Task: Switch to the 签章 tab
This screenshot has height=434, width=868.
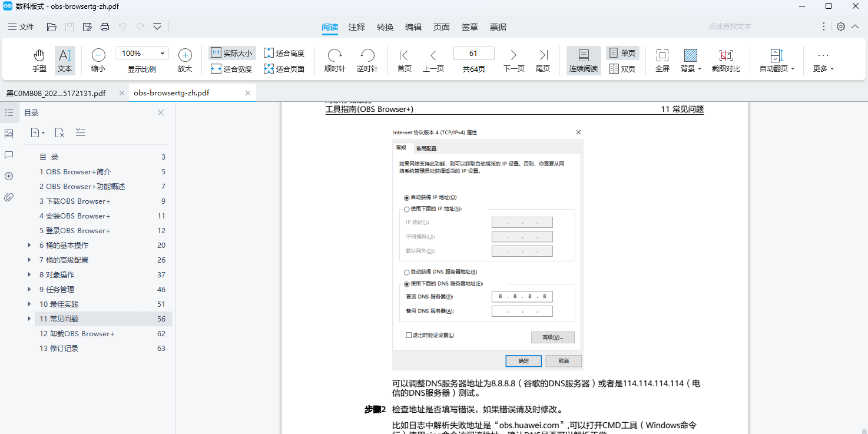Action: click(470, 27)
